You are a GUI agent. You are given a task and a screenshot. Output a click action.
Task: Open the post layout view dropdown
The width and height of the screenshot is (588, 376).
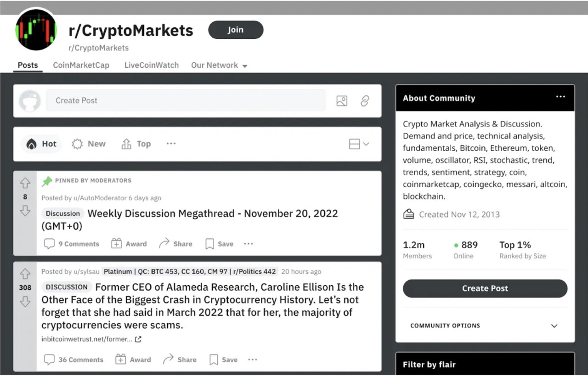click(358, 143)
